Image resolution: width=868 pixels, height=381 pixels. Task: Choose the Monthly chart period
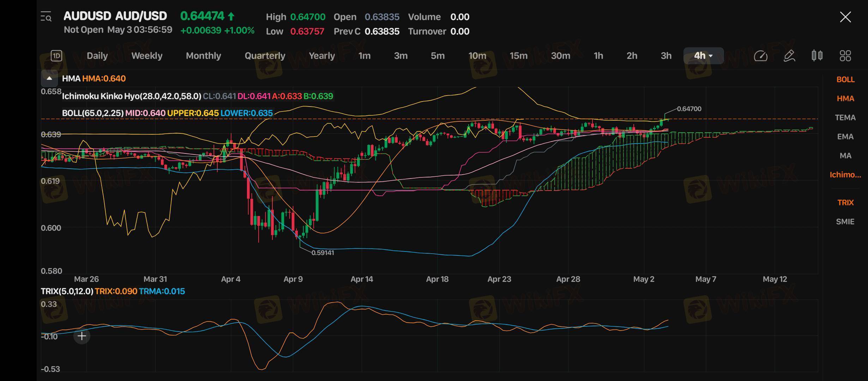203,56
